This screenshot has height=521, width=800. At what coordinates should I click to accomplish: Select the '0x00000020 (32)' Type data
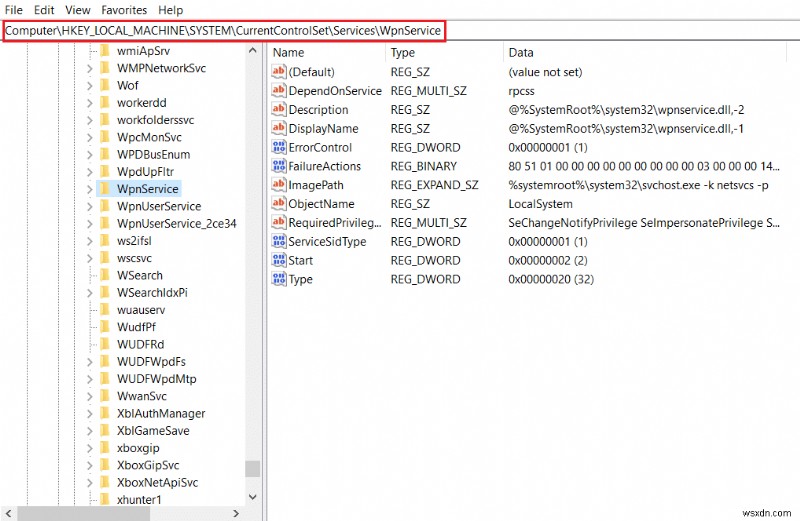point(551,280)
